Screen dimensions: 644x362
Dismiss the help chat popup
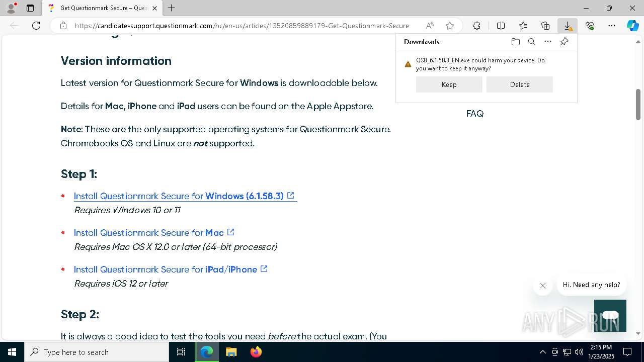(542, 286)
